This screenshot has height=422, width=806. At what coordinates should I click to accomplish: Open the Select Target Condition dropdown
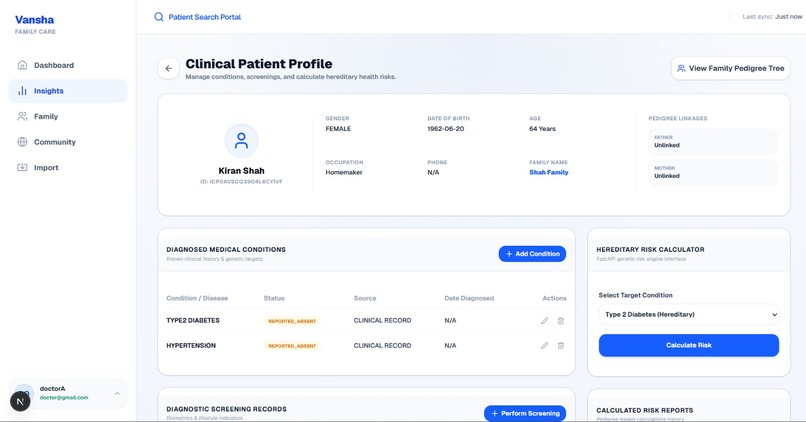[x=689, y=315]
